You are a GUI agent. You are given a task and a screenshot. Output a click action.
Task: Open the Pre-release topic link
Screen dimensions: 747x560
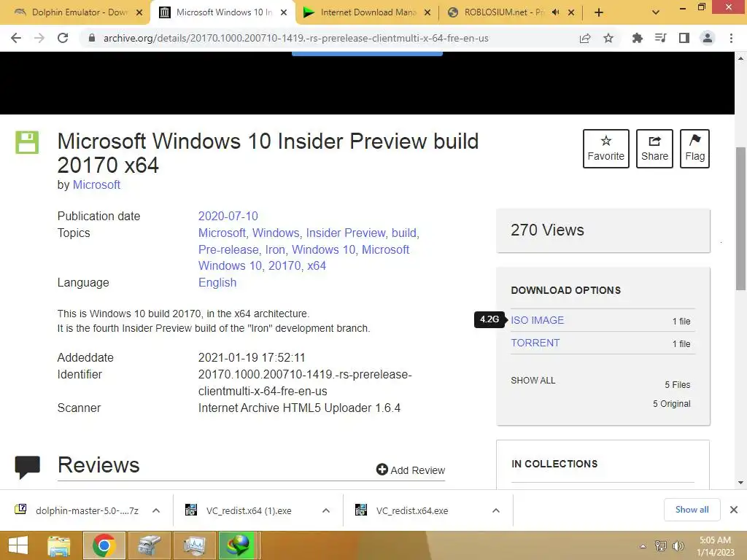[228, 249]
